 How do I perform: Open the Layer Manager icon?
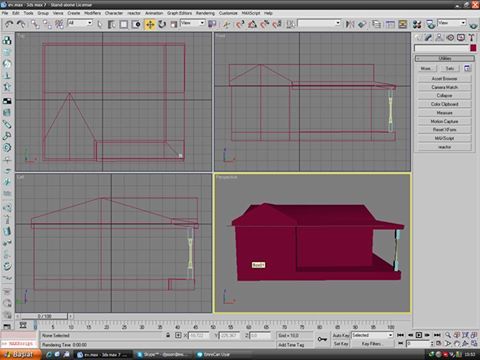coord(377,24)
